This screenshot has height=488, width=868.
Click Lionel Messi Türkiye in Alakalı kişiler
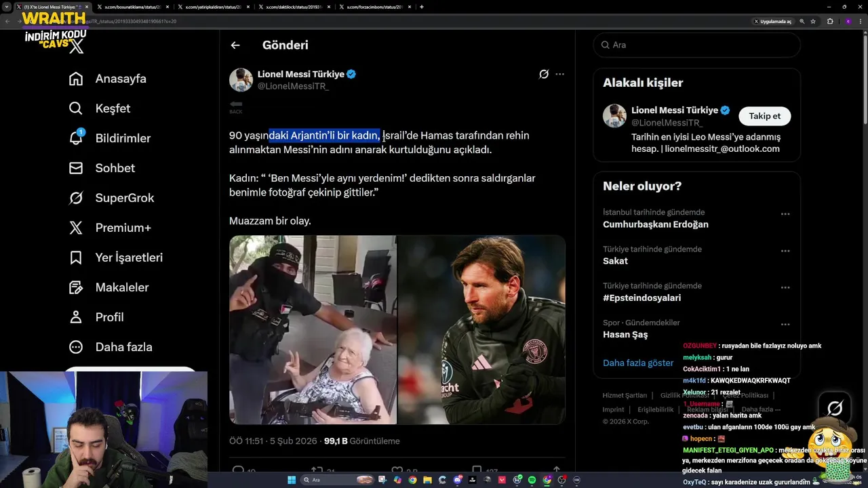coord(674,110)
